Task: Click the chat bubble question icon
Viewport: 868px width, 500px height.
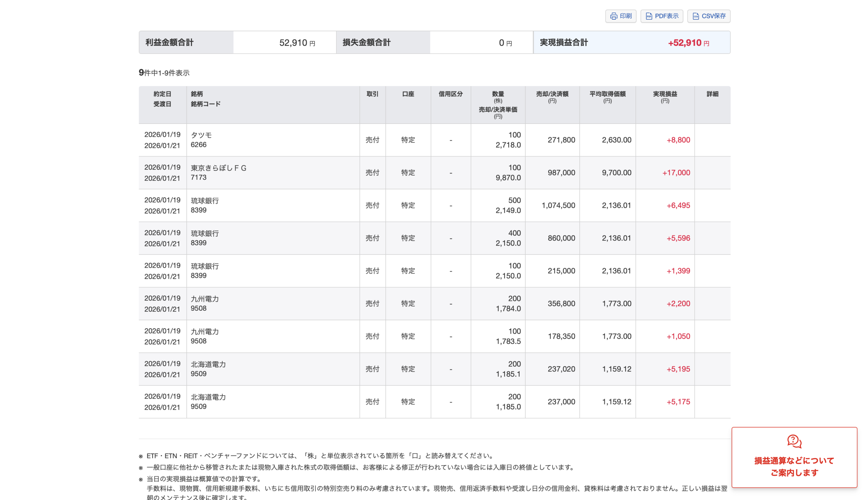Action: click(794, 441)
